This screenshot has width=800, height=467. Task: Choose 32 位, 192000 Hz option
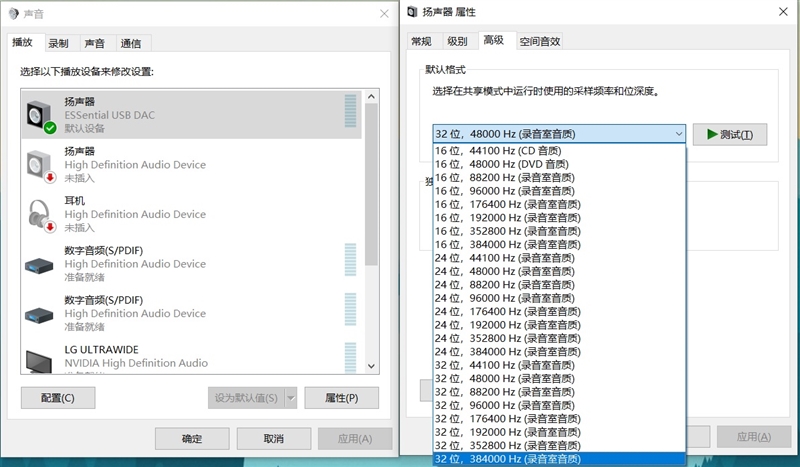click(559, 432)
